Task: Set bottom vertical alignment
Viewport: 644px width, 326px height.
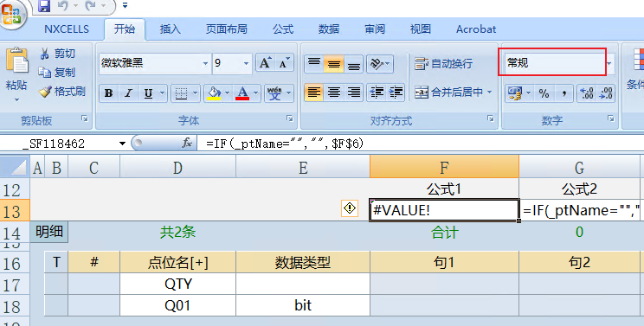Action: 354,64
